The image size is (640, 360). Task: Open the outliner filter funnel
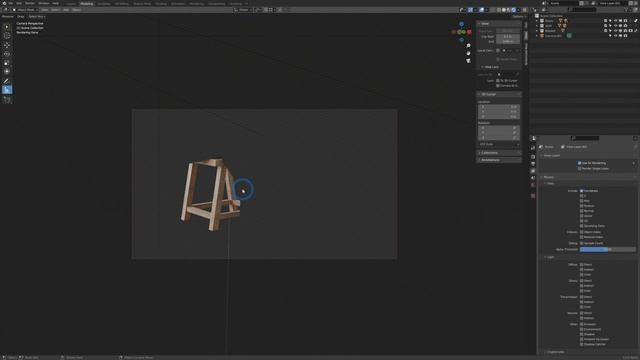coord(627,10)
